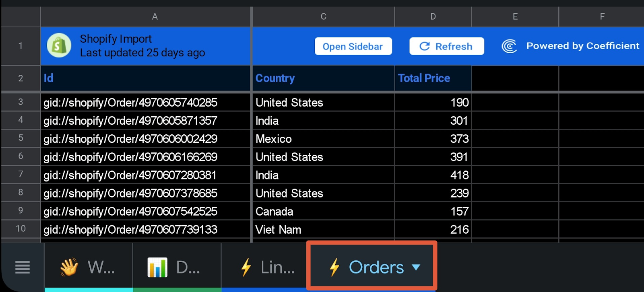Image resolution: width=644 pixels, height=292 pixels.
Task: Click the Open Sidebar button
Action: tap(353, 46)
